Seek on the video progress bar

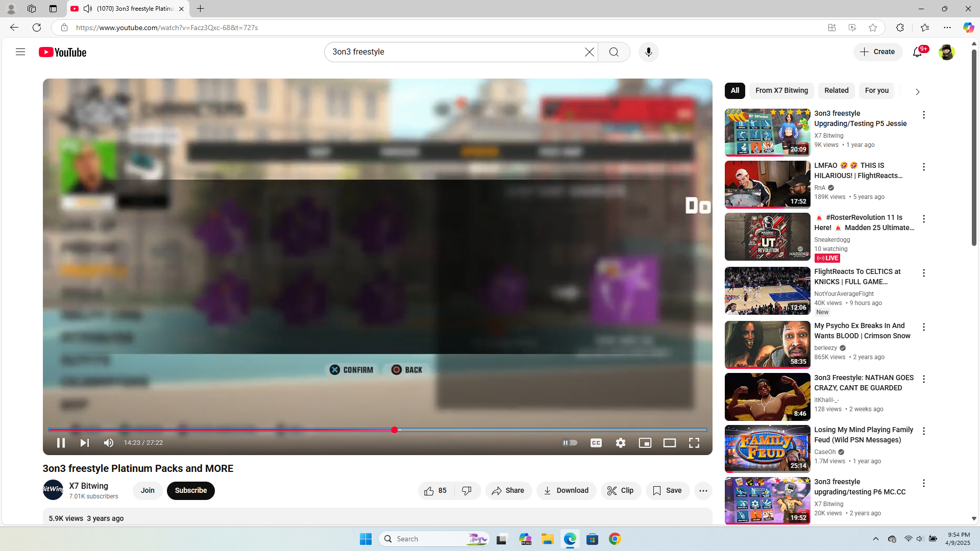click(x=378, y=430)
